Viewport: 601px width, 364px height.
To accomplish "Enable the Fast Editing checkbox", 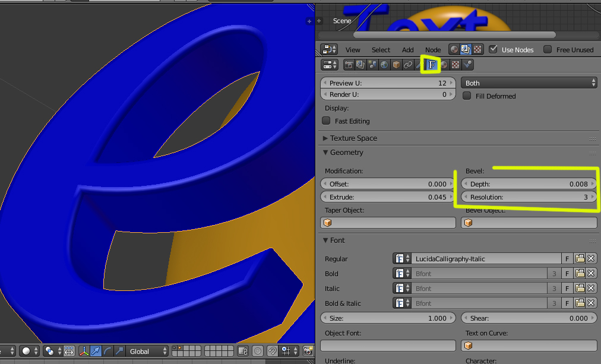I will [326, 121].
